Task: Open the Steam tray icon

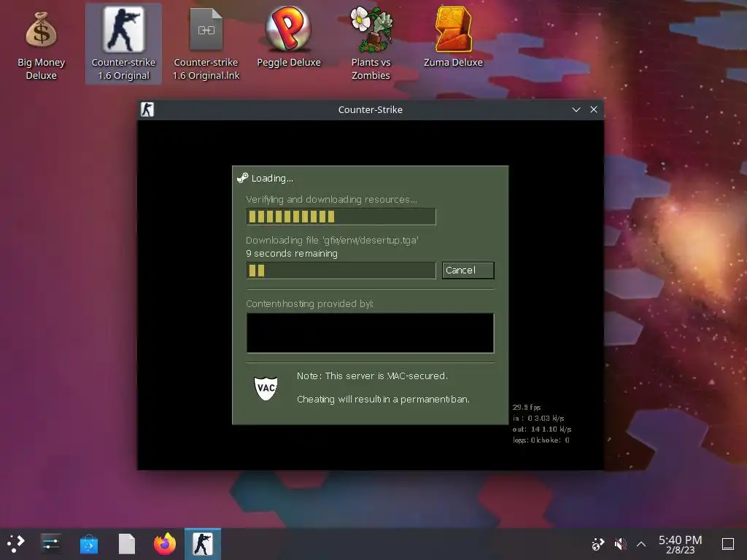Action: tap(597, 544)
